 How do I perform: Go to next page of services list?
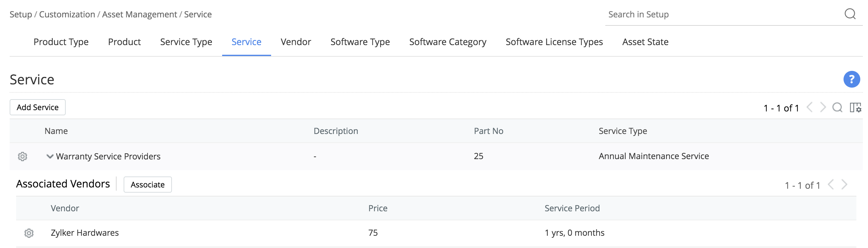[823, 108]
